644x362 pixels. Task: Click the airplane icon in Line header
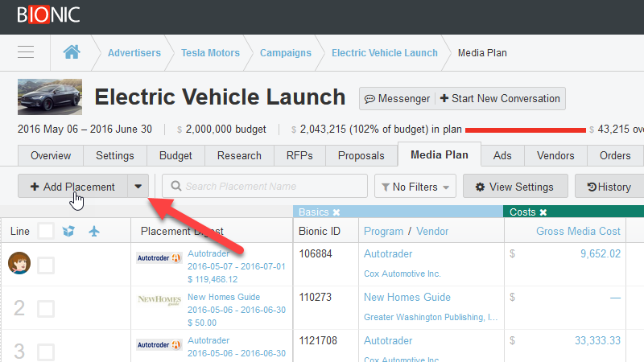click(x=94, y=231)
